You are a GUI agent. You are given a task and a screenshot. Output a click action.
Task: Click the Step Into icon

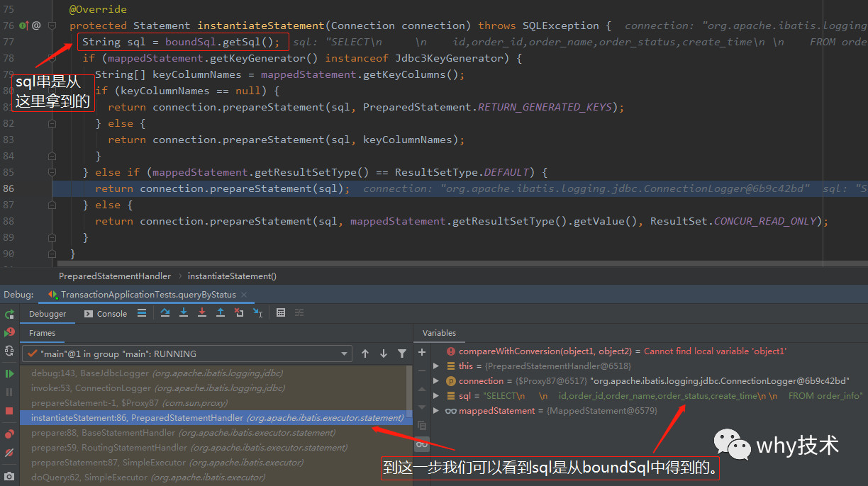pyautogui.click(x=184, y=312)
